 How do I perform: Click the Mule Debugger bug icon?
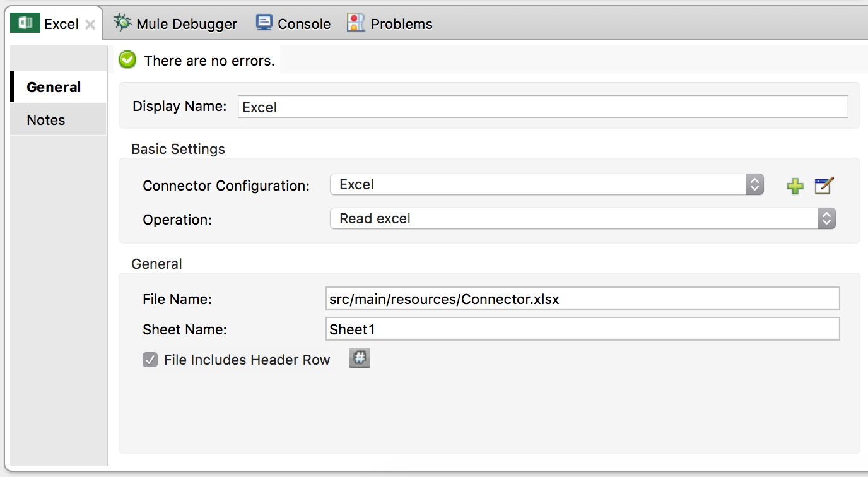122,23
